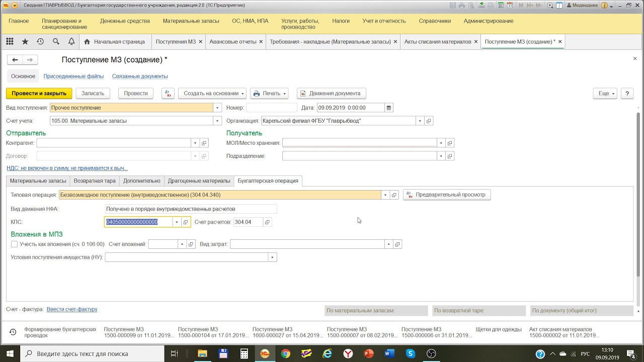Close the Поступления МЗ tab
The width and height of the screenshot is (644, 362).
(201, 42)
